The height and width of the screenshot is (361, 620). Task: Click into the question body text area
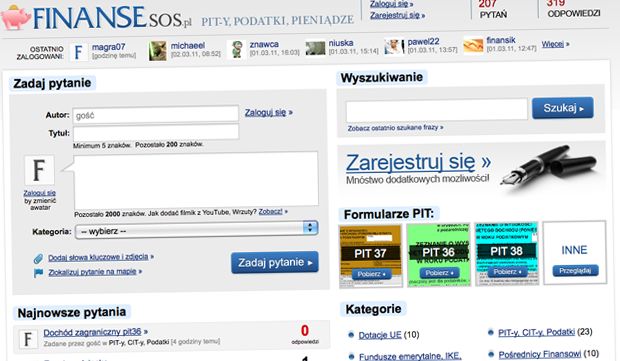(196, 180)
